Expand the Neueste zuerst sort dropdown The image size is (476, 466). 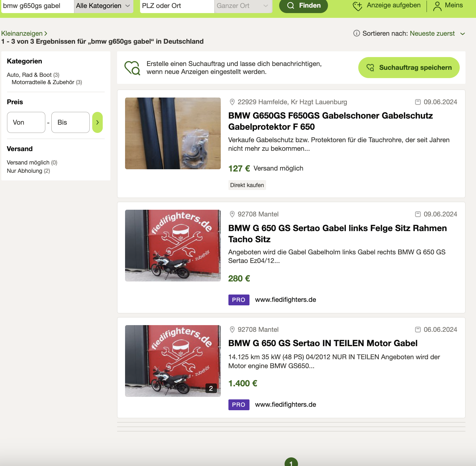437,33
